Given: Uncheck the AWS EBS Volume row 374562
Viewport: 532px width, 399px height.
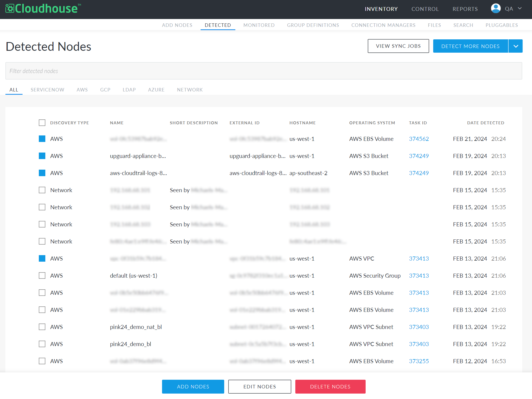Looking at the screenshot, I should (42, 139).
